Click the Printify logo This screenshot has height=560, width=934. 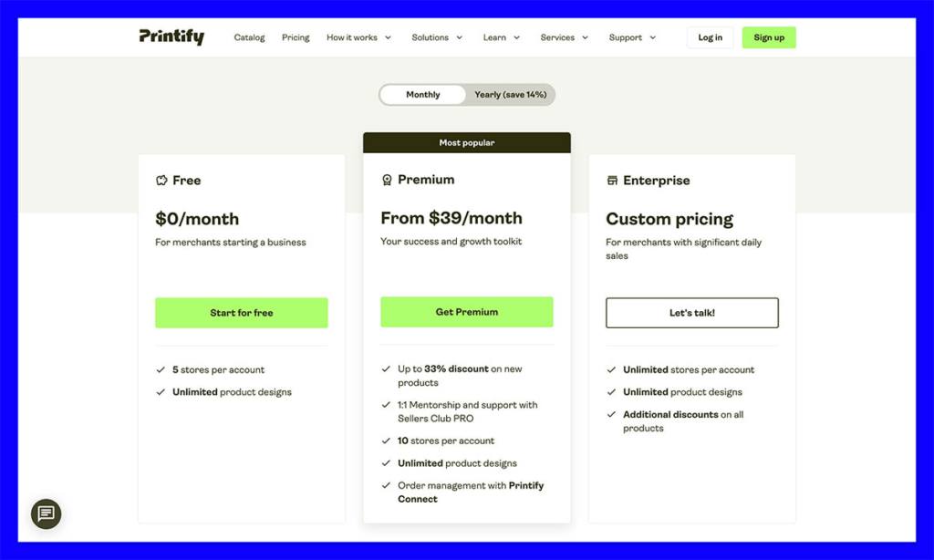click(171, 37)
